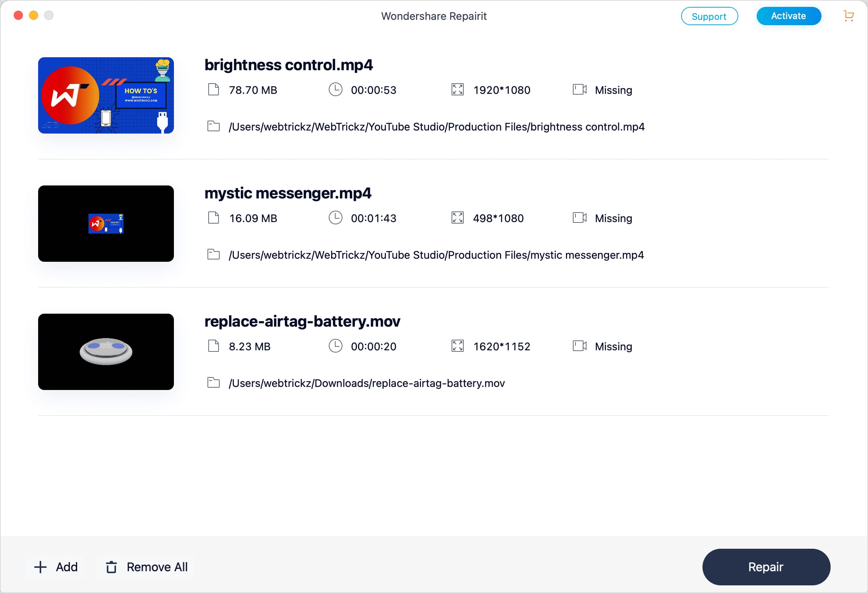Click the clock icon next to 00:01:43

point(336,218)
